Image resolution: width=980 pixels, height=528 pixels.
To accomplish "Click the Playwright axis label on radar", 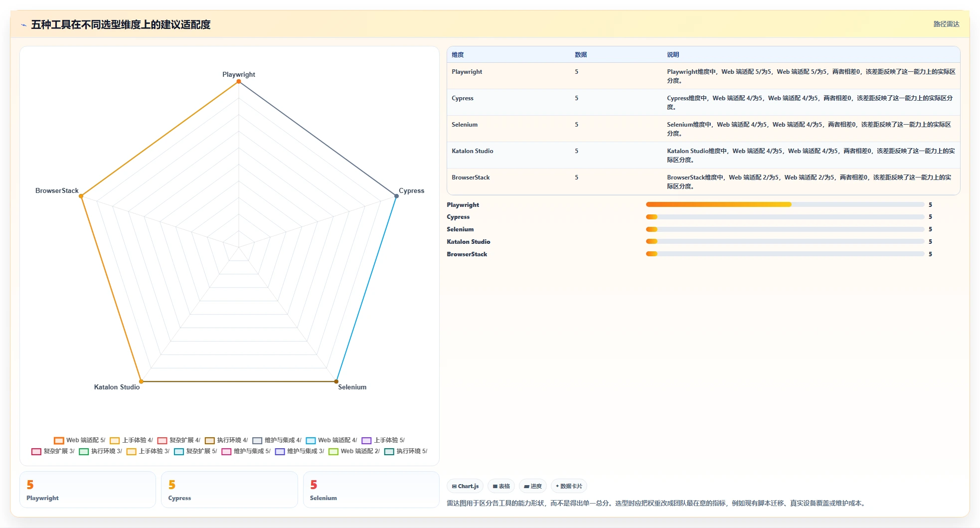I will (x=239, y=74).
